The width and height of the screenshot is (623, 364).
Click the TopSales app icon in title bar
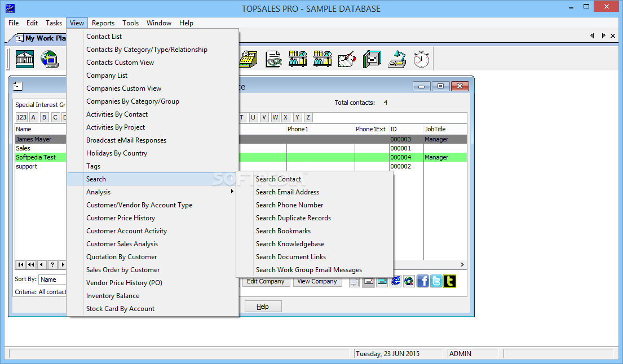point(10,8)
